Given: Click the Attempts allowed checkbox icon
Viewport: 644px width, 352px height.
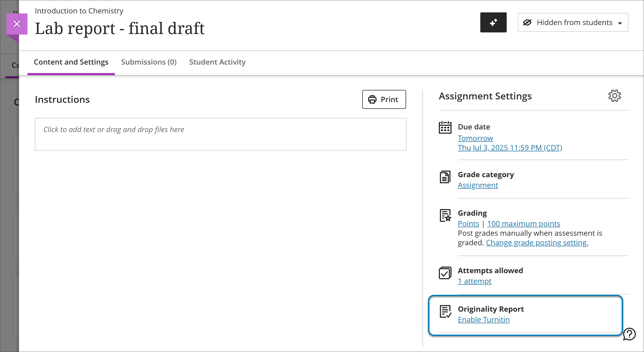Looking at the screenshot, I should click(x=445, y=273).
